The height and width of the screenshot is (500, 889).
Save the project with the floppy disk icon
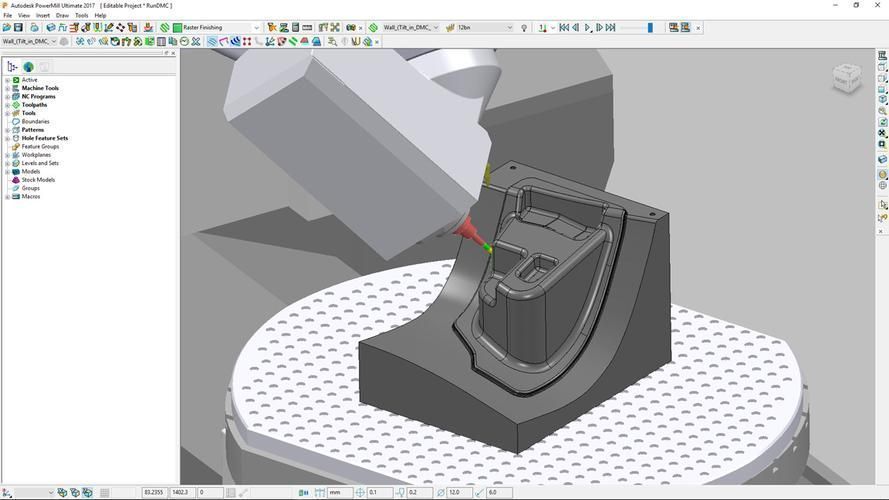[x=18, y=27]
